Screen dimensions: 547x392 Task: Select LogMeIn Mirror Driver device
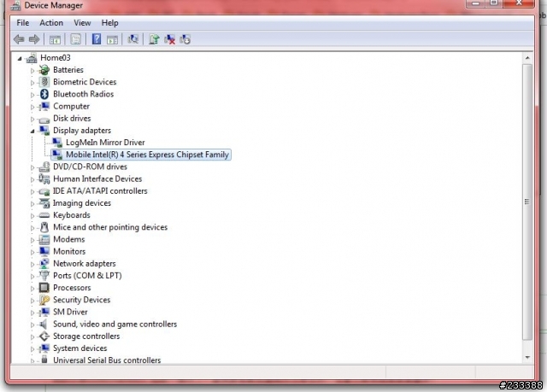(x=105, y=143)
